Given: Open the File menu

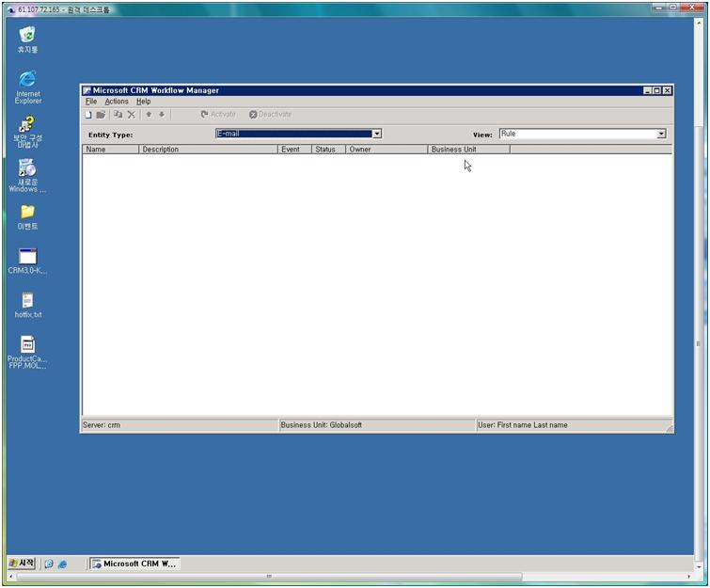Looking at the screenshot, I should [x=91, y=102].
